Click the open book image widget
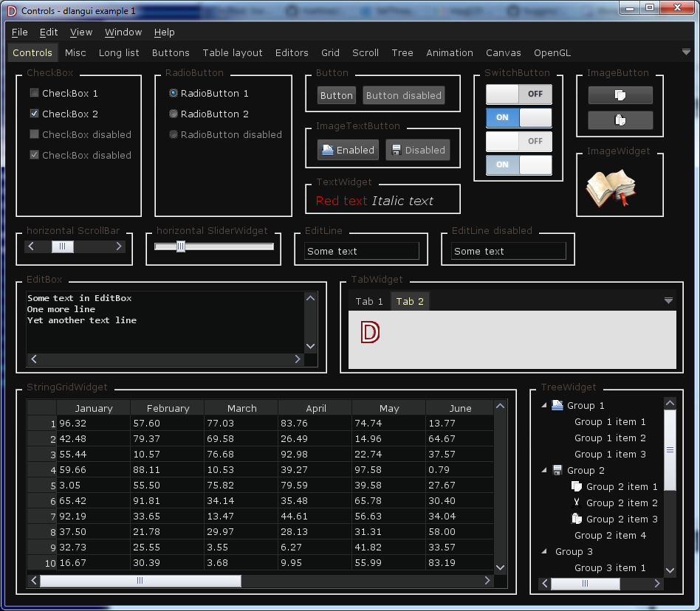The width and height of the screenshot is (700, 611). pyautogui.click(x=610, y=187)
